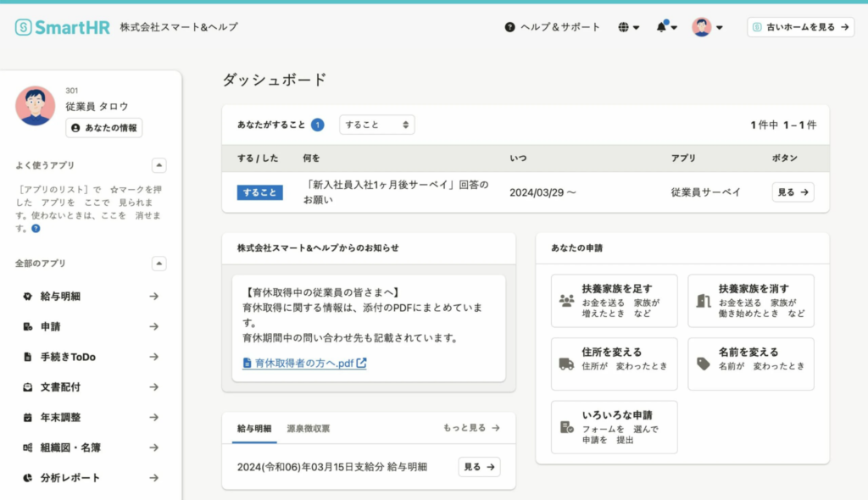
Task: Open 給与明細 app in sidebar
Action: tap(90, 297)
